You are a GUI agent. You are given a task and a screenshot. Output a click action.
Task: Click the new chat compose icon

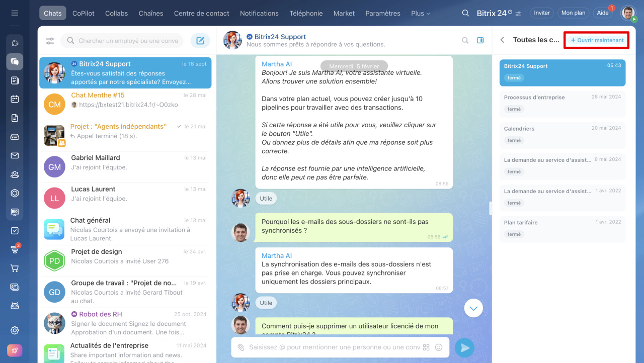tap(200, 41)
